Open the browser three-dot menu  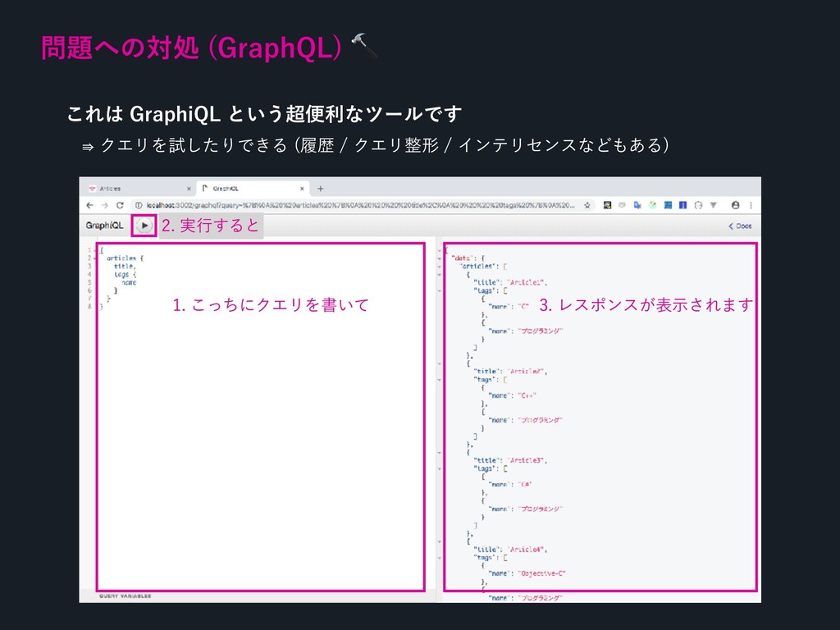tap(751, 205)
